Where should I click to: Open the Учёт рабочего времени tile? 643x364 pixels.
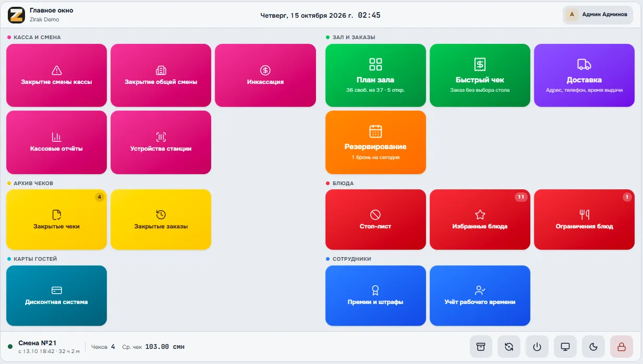480,296
